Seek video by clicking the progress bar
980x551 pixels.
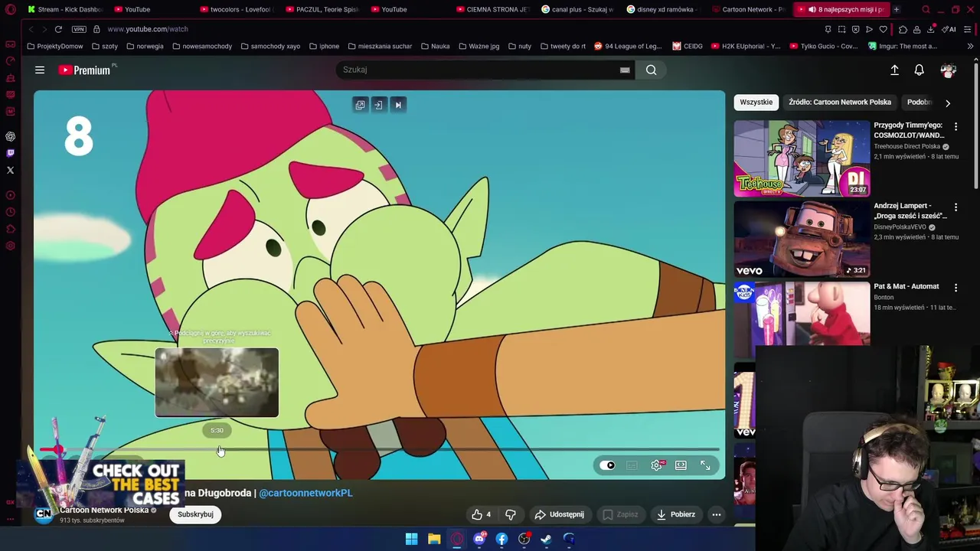click(x=380, y=450)
